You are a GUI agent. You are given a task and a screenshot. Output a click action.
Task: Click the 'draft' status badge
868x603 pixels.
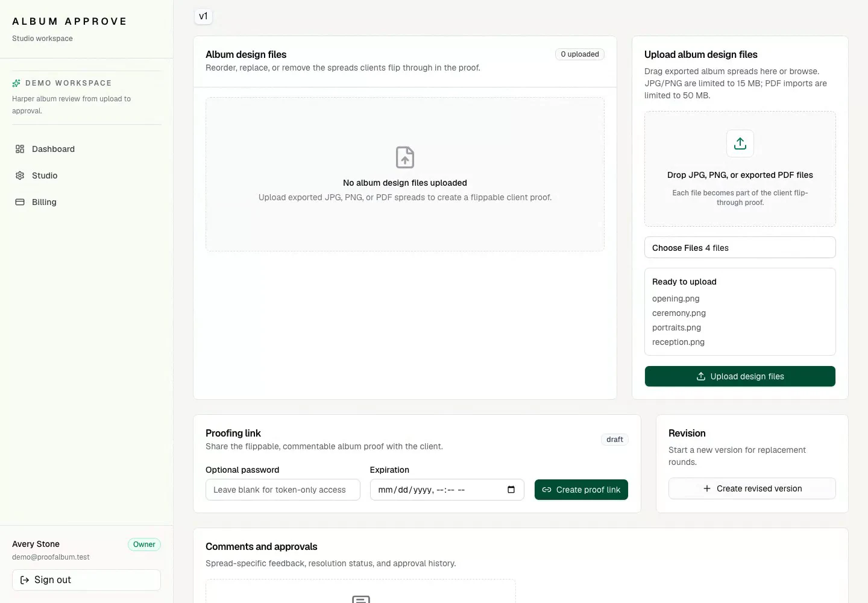pos(615,440)
